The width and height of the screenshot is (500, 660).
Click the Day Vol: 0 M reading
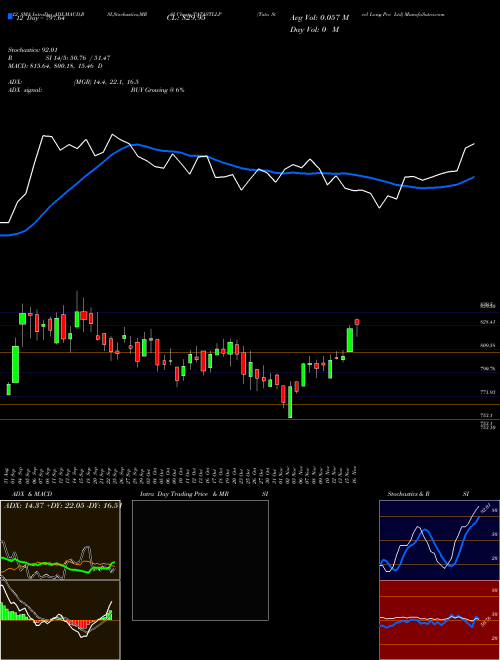coord(314,29)
